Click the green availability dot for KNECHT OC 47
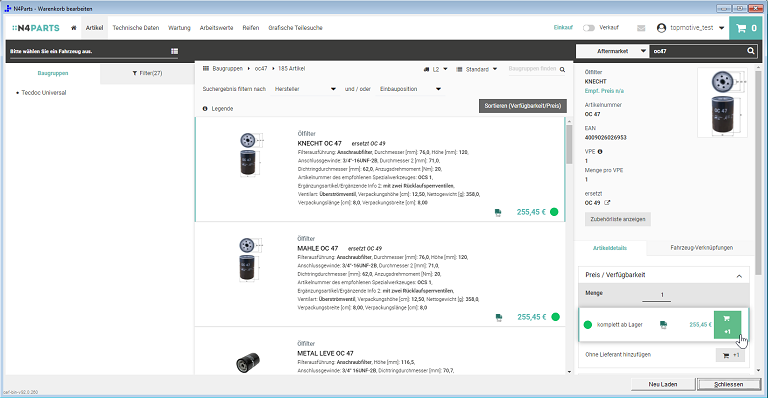Screen dimensions: 768x398 click(554, 212)
